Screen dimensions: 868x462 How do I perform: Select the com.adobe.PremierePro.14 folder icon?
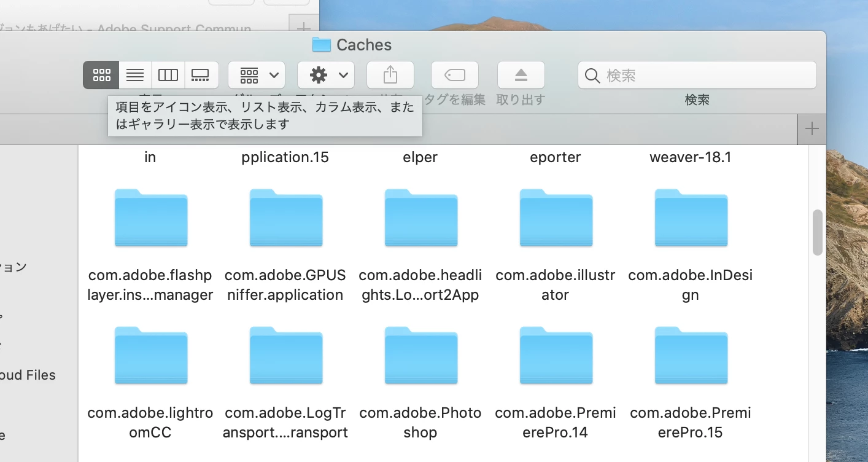click(556, 356)
